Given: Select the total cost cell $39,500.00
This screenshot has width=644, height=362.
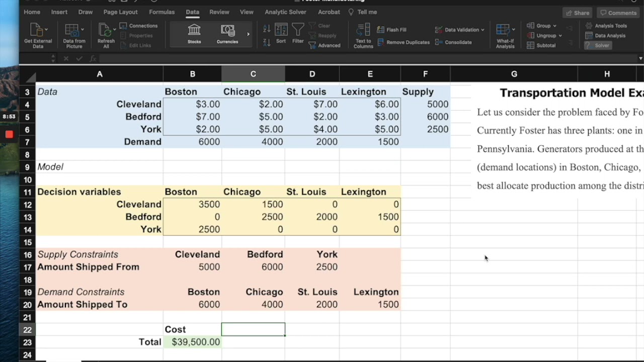Looking at the screenshot, I should [x=192, y=342].
